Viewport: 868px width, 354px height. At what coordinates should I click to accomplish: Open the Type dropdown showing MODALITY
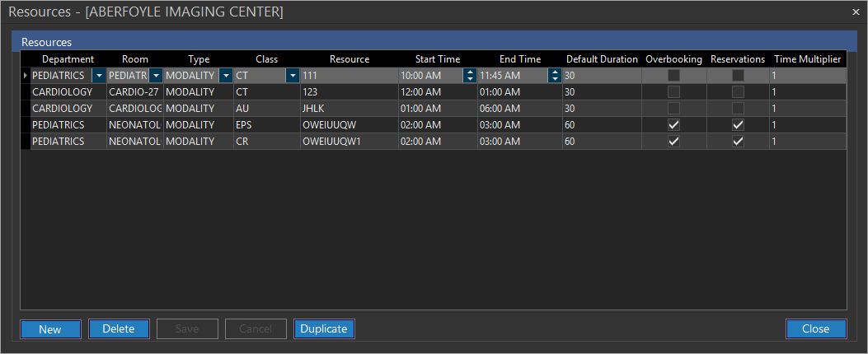[x=225, y=76]
